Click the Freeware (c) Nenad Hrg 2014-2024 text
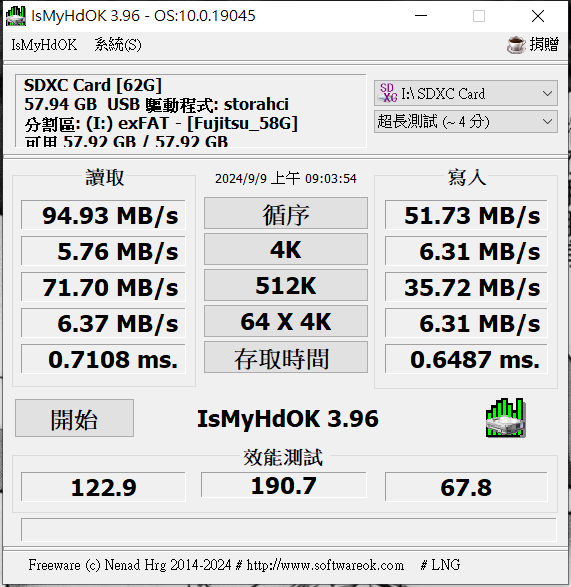The width and height of the screenshot is (571, 587). pos(130,565)
